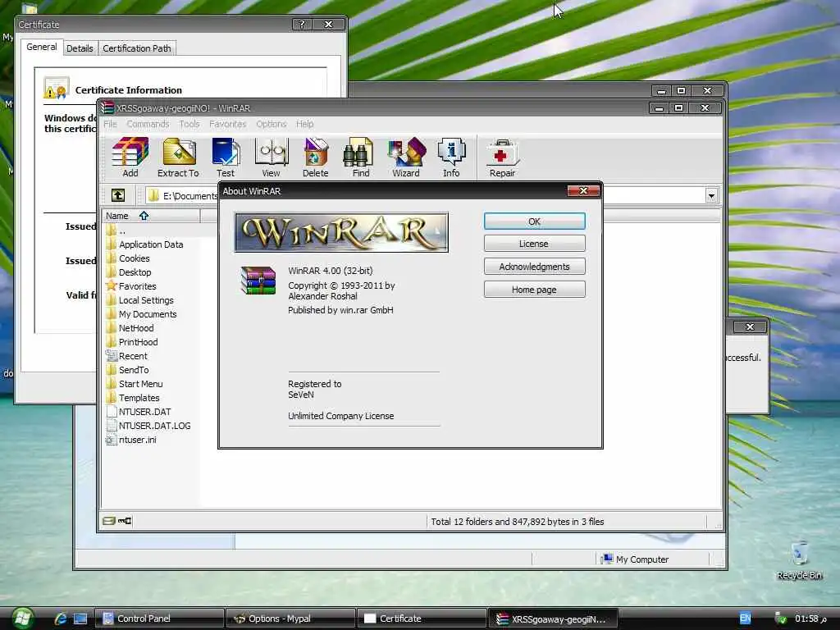This screenshot has width=840, height=630.
Task: Click the View file toolbar icon
Action: (x=271, y=157)
